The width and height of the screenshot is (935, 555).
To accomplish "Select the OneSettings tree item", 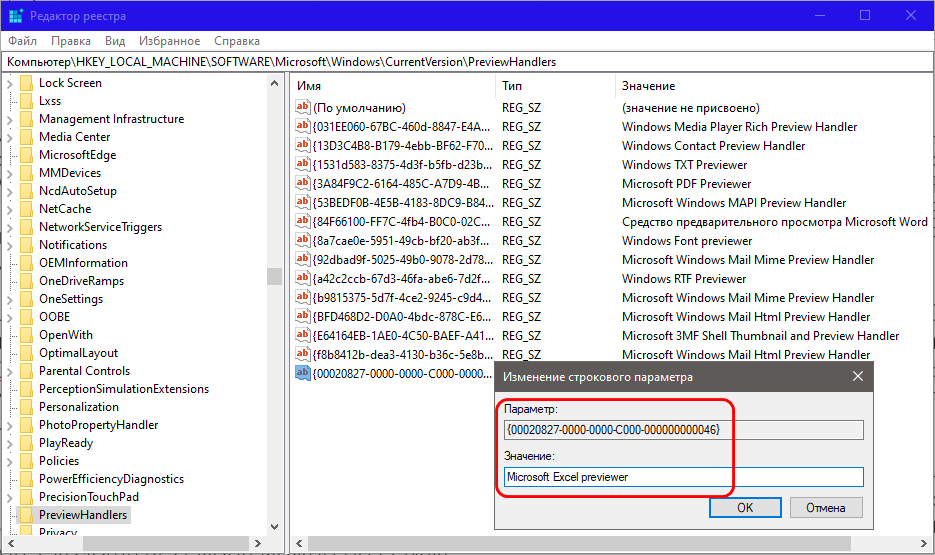I will (x=71, y=299).
